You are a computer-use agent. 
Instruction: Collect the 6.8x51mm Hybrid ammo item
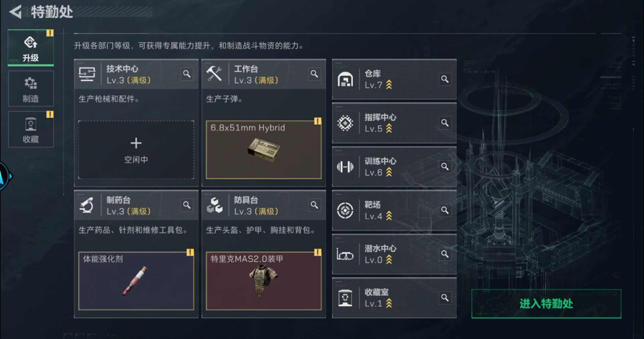click(264, 150)
